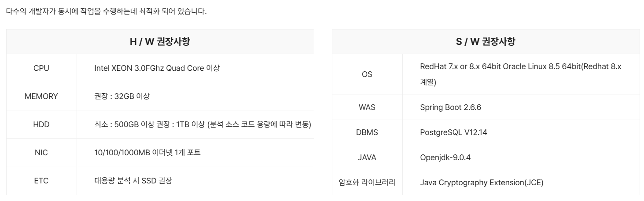Select the MEMORY row label
Screen dimensions: 644x201
(41, 96)
